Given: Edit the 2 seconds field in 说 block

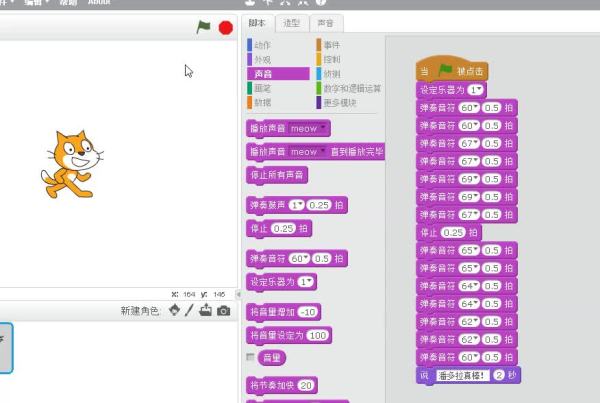Looking at the screenshot, I should pos(499,375).
